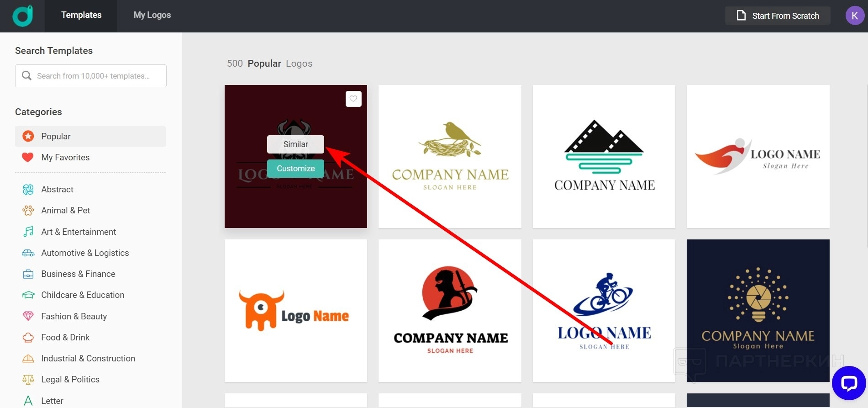Select the orange monster Logo Name template
The image size is (868, 408).
point(295,311)
